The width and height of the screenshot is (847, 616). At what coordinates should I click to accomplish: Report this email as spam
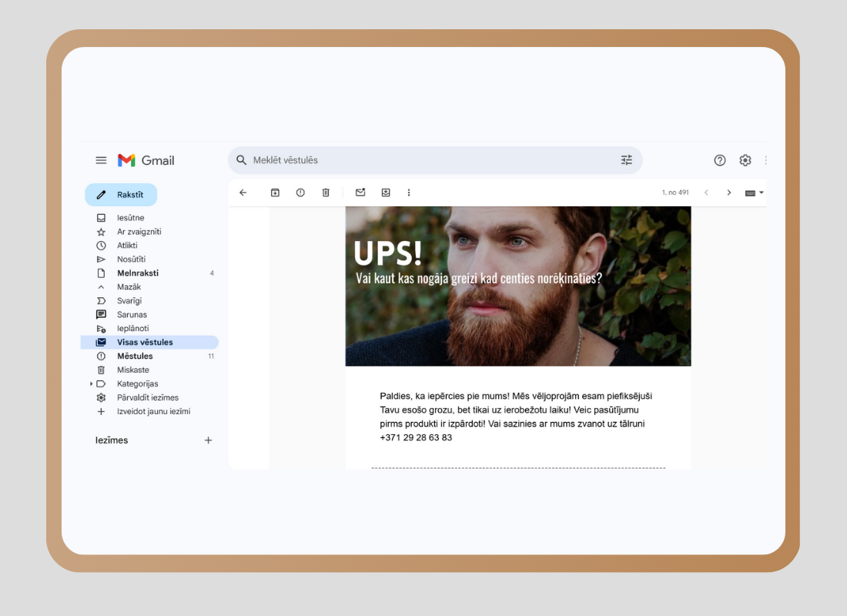pyautogui.click(x=300, y=192)
